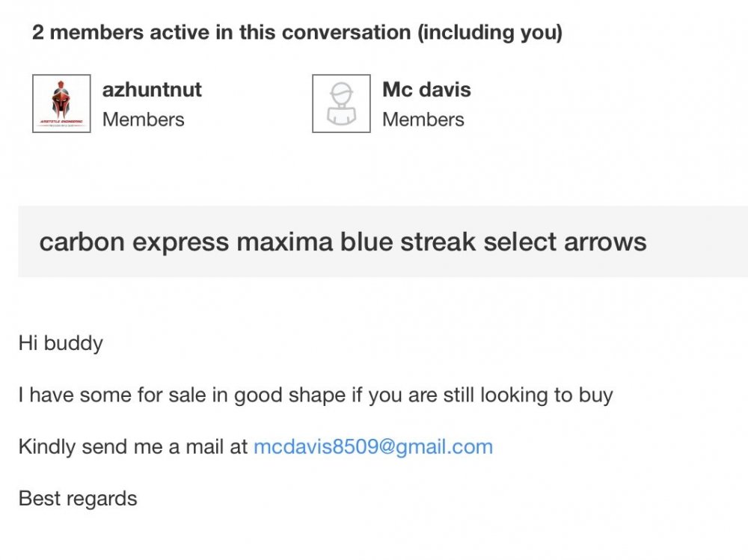Select the conversation title about carbon express arrows
Screen dimensions: 748x560
(343, 241)
